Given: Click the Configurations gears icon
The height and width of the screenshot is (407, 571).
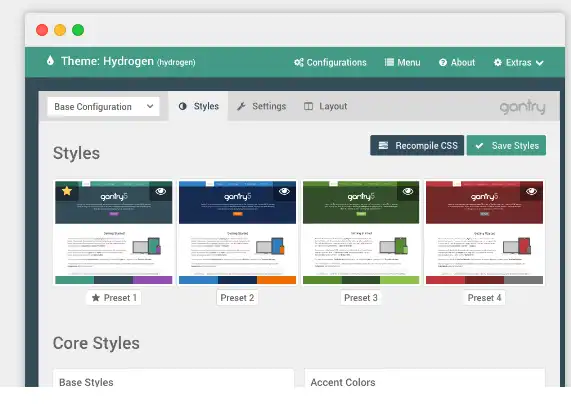Looking at the screenshot, I should tap(299, 63).
